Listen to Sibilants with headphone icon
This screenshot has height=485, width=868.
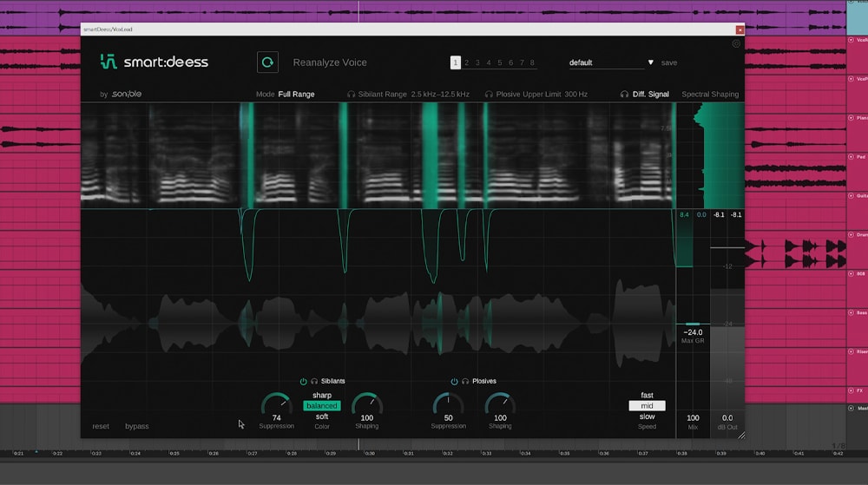click(x=314, y=382)
